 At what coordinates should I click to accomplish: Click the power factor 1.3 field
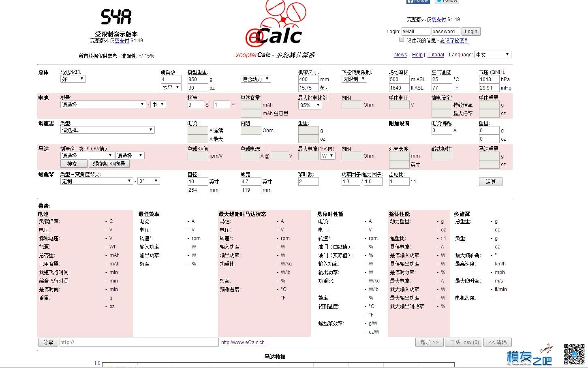(x=351, y=182)
